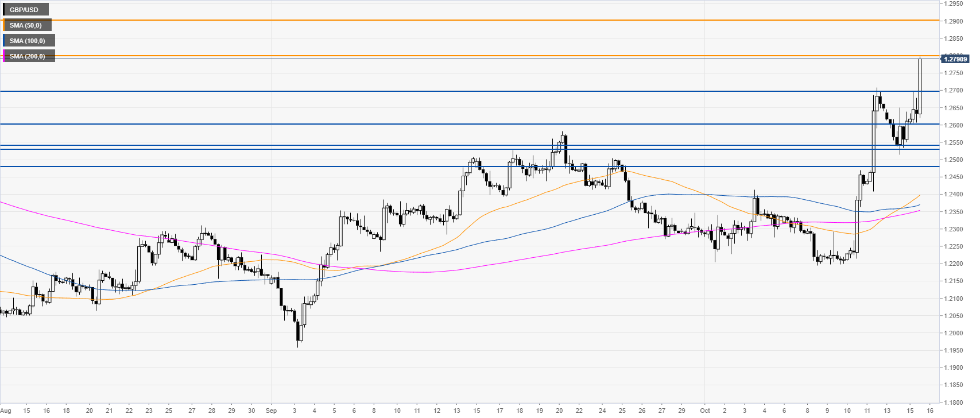Image resolution: width=980 pixels, height=418 pixels.
Task: Click the black color marker beside GBP/USD
Action: (x=3, y=10)
